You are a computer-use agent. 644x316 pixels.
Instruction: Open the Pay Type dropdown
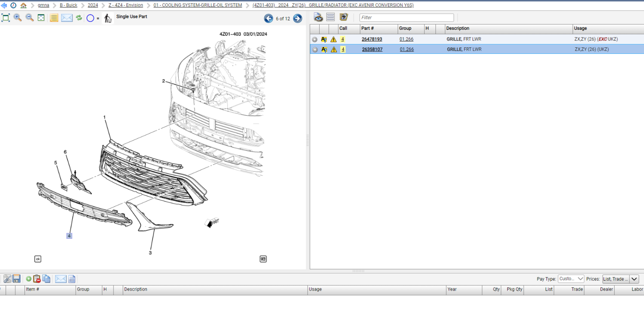571,279
